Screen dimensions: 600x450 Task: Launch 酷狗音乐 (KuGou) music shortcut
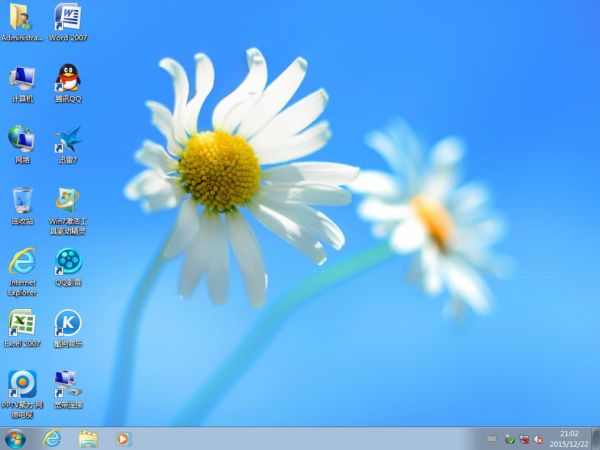[x=68, y=323]
